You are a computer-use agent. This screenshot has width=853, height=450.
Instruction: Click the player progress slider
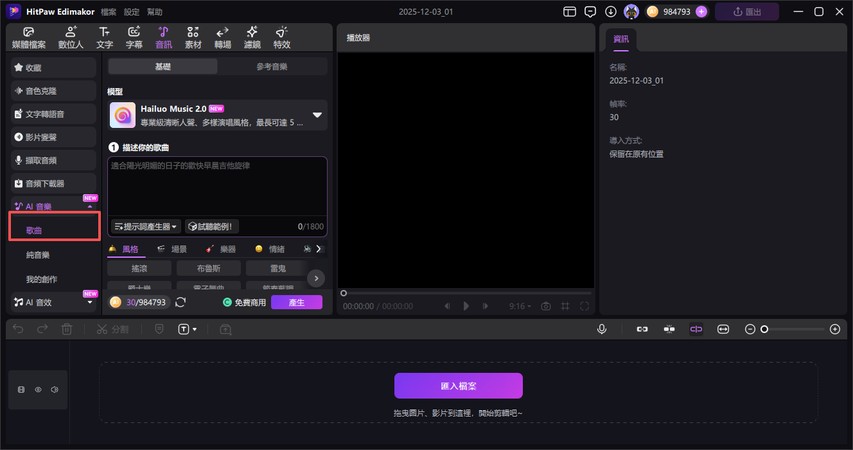[466, 293]
